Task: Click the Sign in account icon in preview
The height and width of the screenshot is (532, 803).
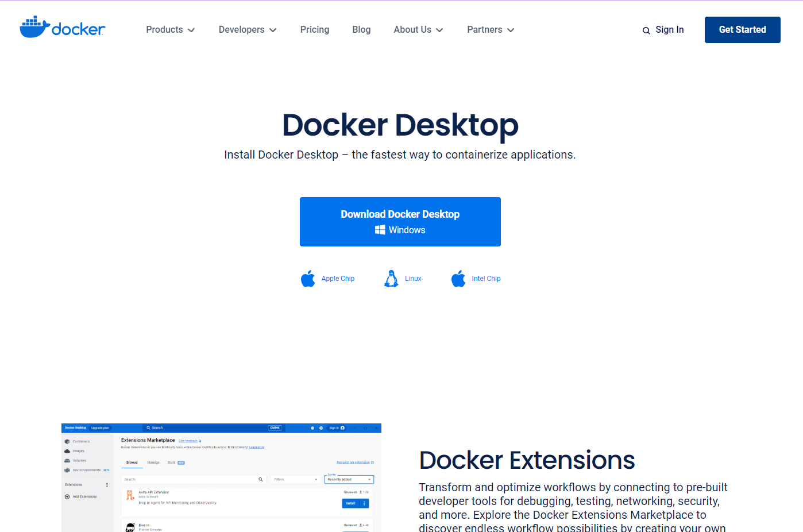Action: click(342, 428)
